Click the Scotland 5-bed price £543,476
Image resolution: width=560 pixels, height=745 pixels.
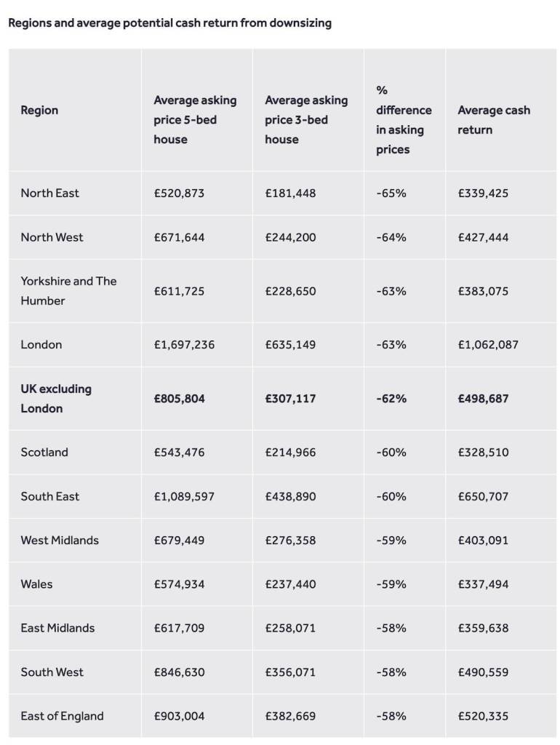click(179, 452)
